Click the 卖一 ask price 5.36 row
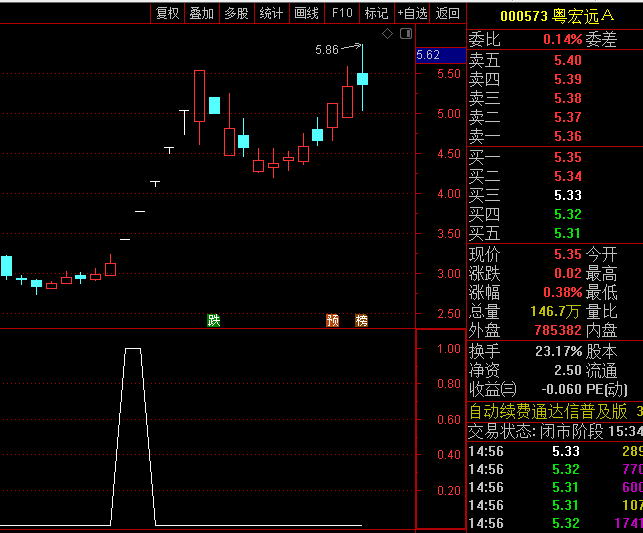The image size is (643, 533). pos(554,136)
